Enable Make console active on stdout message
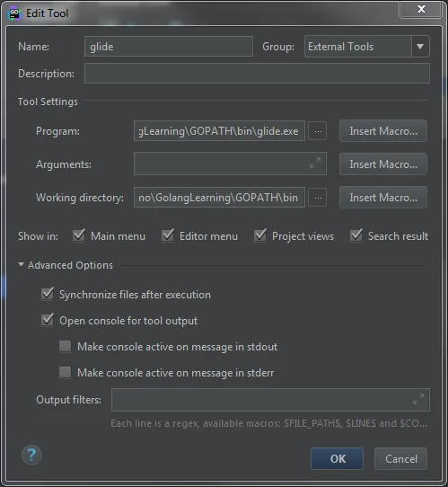This screenshot has width=448, height=487. [66, 346]
